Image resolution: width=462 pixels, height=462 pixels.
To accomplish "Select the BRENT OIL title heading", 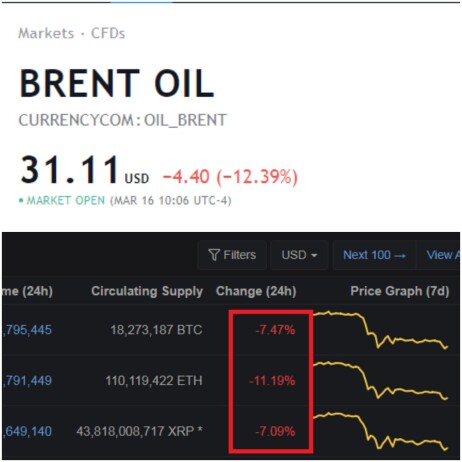I will [117, 83].
